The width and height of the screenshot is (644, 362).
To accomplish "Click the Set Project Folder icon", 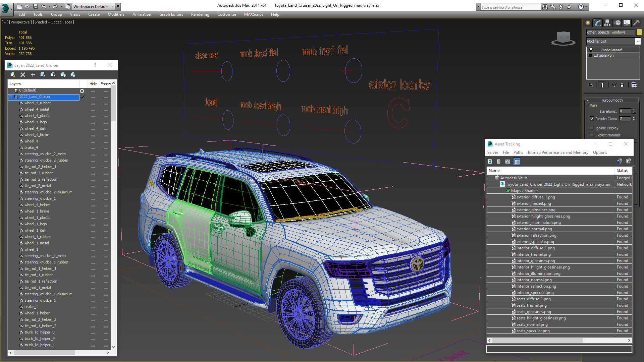I will (x=67, y=6).
